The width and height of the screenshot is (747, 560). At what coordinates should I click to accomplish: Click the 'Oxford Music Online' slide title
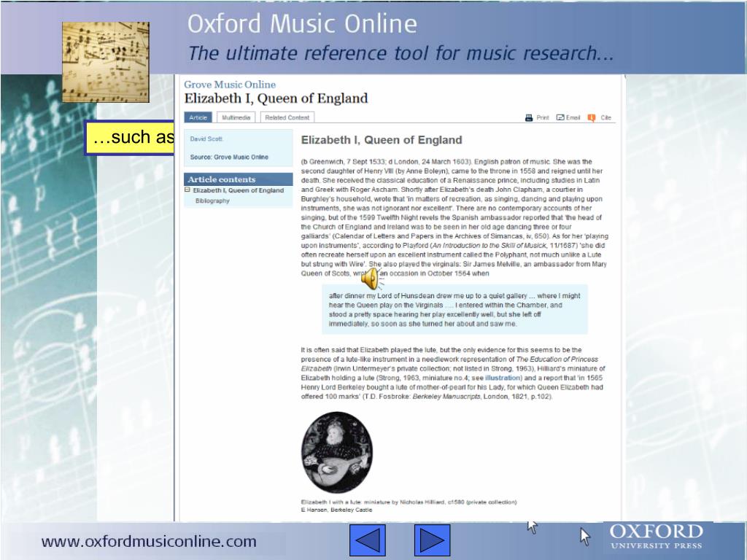302,24
